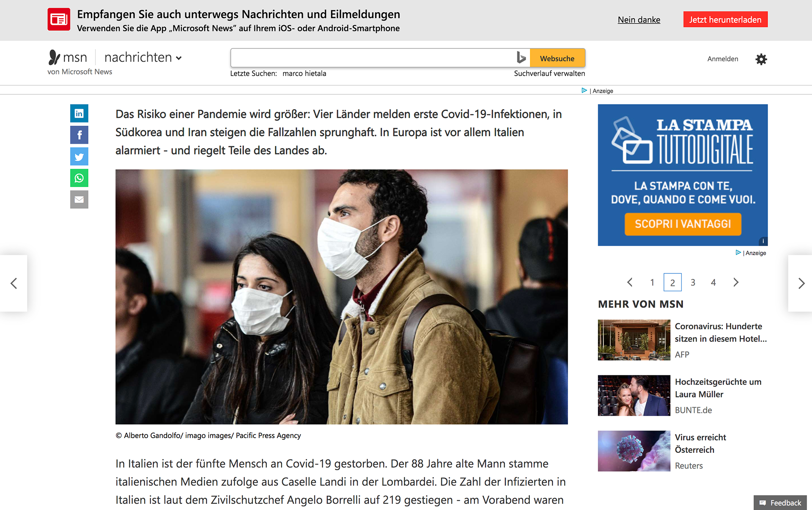Screen dimensions: 812x510
Task: Select page 4 in MSN pager
Action: [x=713, y=282]
